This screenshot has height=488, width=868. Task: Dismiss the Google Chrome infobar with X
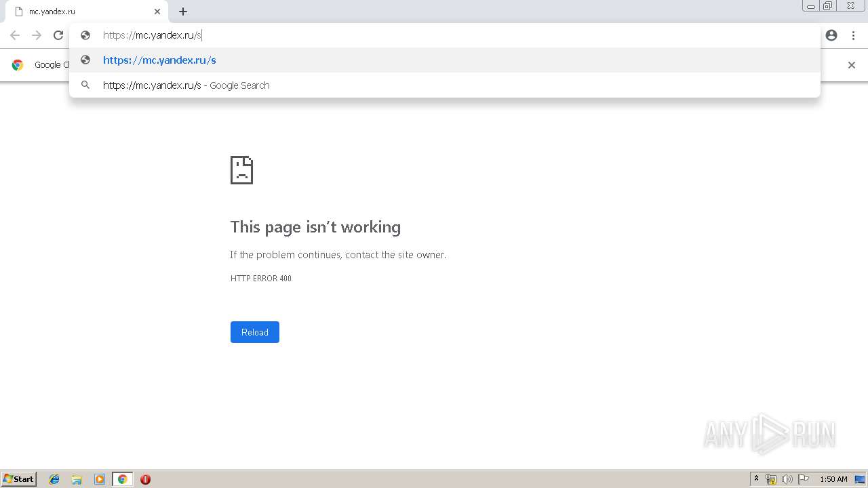pos(852,65)
